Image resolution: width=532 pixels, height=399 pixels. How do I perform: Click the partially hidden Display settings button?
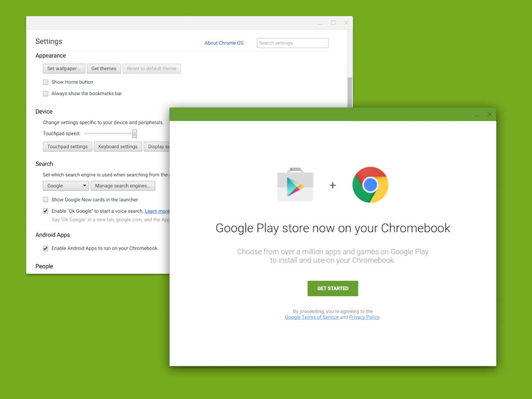click(156, 147)
